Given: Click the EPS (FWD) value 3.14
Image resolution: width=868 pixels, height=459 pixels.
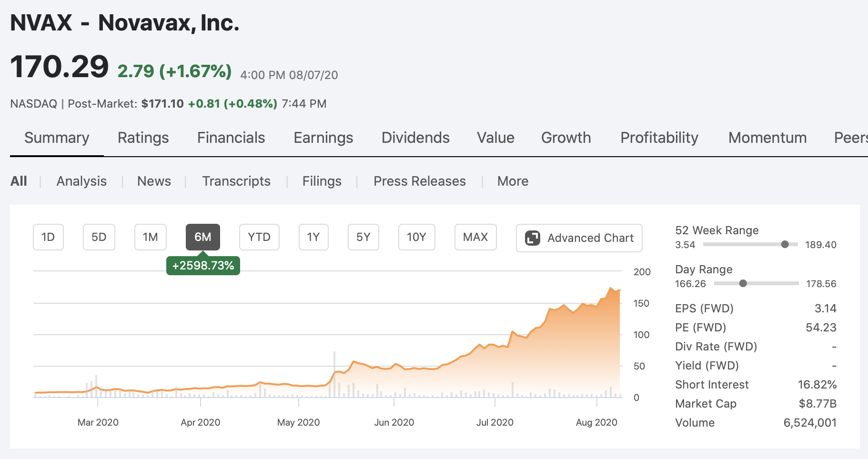Looking at the screenshot, I should [x=826, y=308].
